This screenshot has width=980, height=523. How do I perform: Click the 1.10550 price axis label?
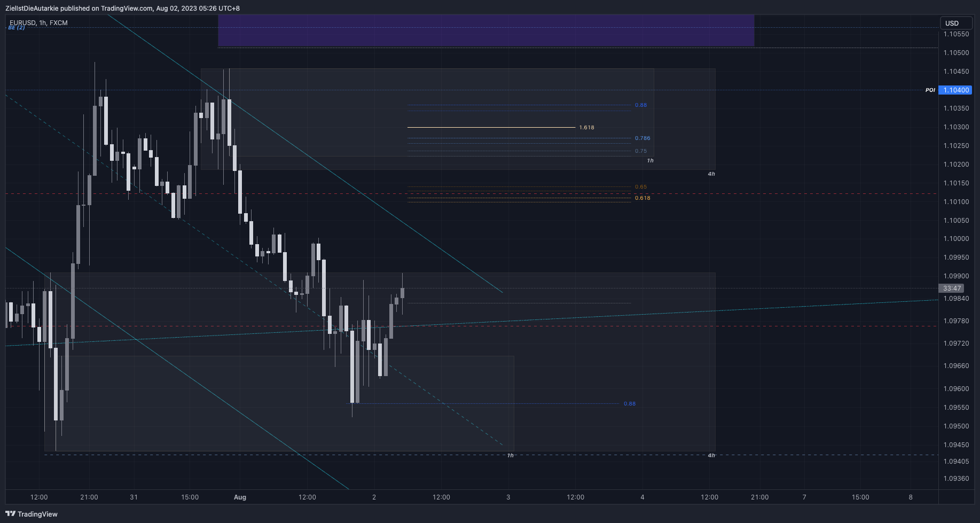tap(956, 34)
